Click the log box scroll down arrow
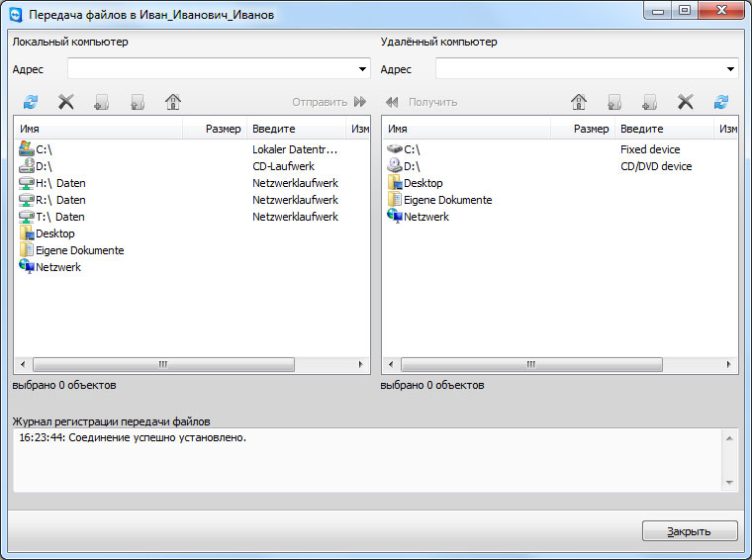Image resolution: width=752 pixels, height=560 pixels. [729, 482]
